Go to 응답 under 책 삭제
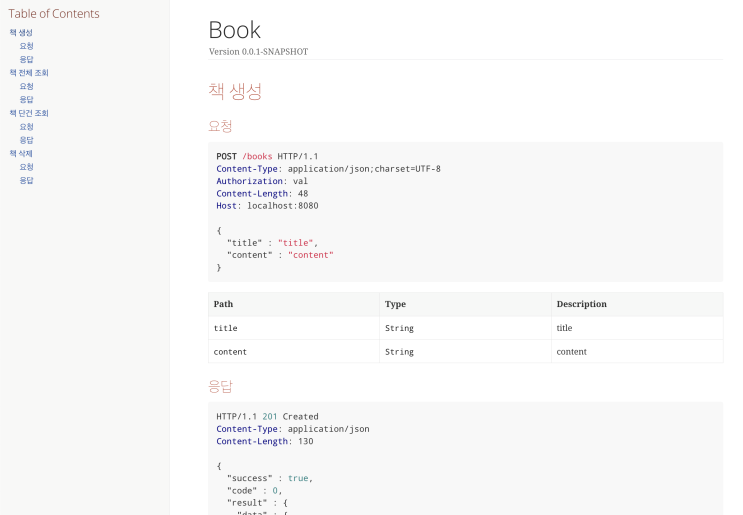This screenshot has width=743, height=515. [x=27, y=180]
